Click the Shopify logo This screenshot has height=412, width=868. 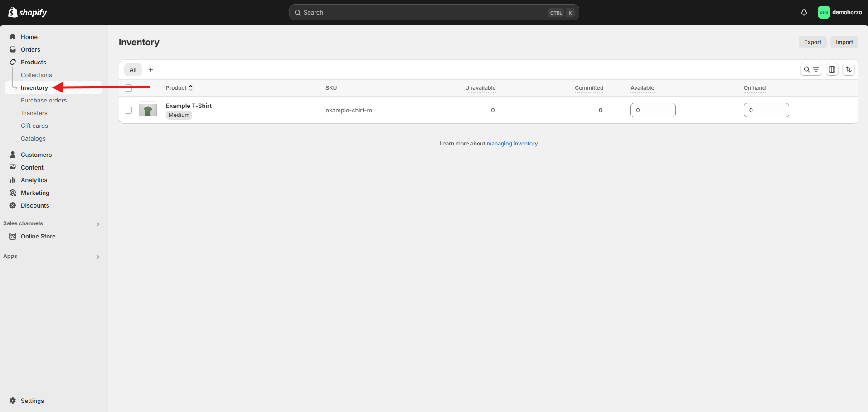(28, 12)
